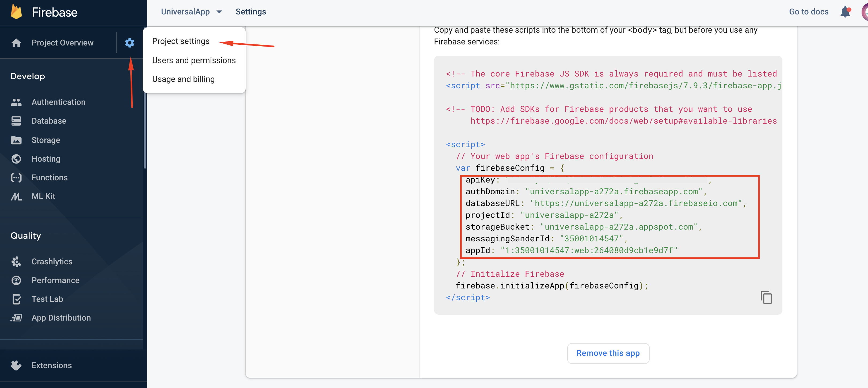
Task: Click the Storage image icon
Action: click(16, 140)
